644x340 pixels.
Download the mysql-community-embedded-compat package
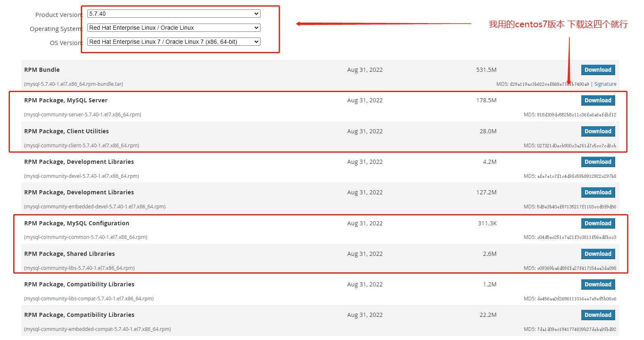point(598,315)
